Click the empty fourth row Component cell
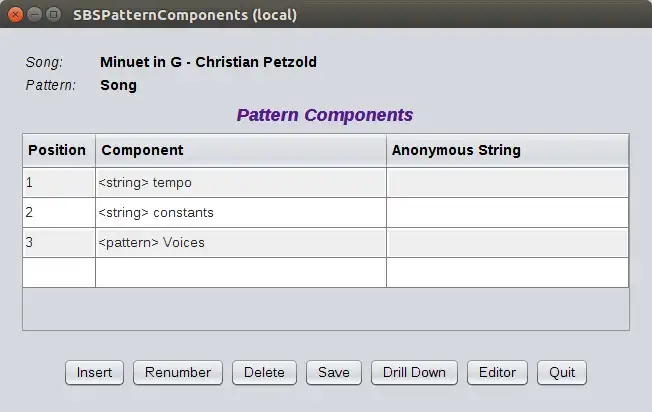This screenshot has height=412, width=652. point(240,273)
